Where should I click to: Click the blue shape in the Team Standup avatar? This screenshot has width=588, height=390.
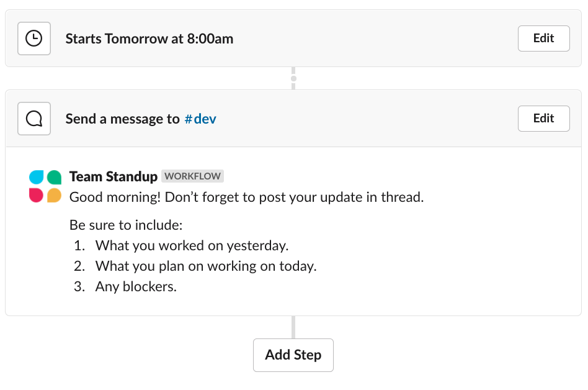[37, 178]
